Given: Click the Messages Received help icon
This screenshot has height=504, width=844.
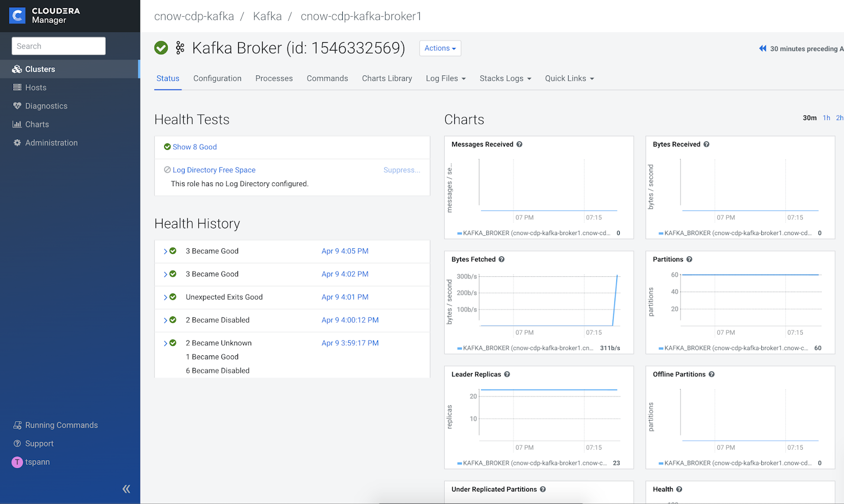Looking at the screenshot, I should click(519, 144).
